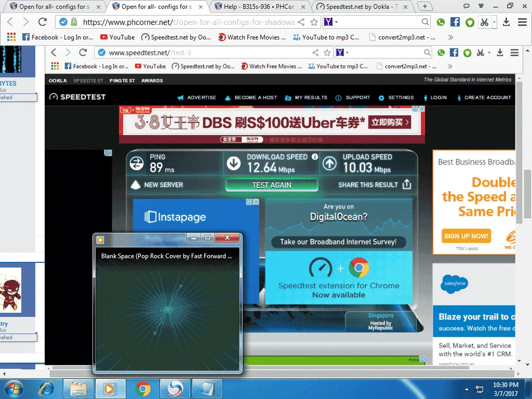Screen dimensions: 532x399
Task: Bookmark speedtest.net with inner star icon
Action: coord(327,52)
